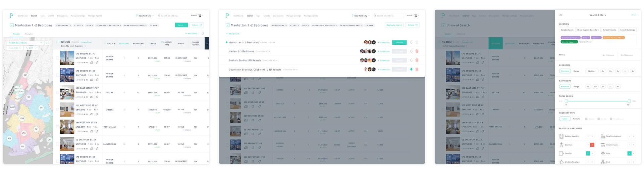Click the Building Laundry icon in Search Filters
The width and height of the screenshot is (644, 171).
click(x=561, y=136)
